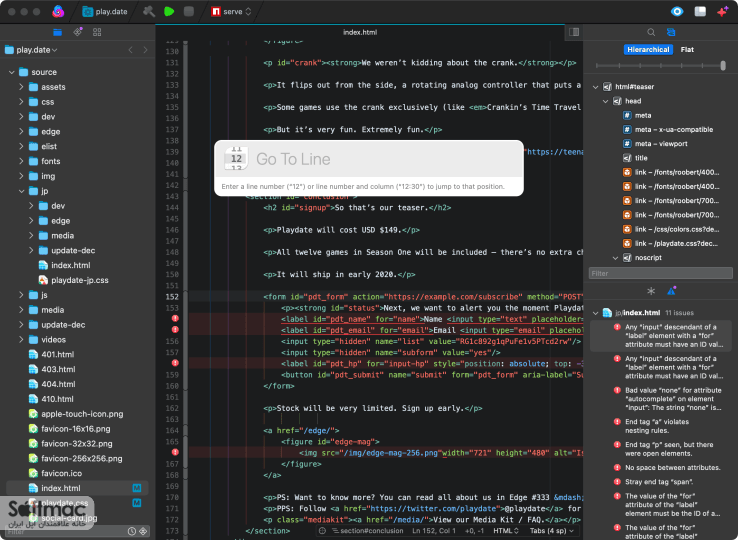Image resolution: width=738 pixels, height=540 pixels.
Task: Collapse the jp folder
Action: point(21,191)
